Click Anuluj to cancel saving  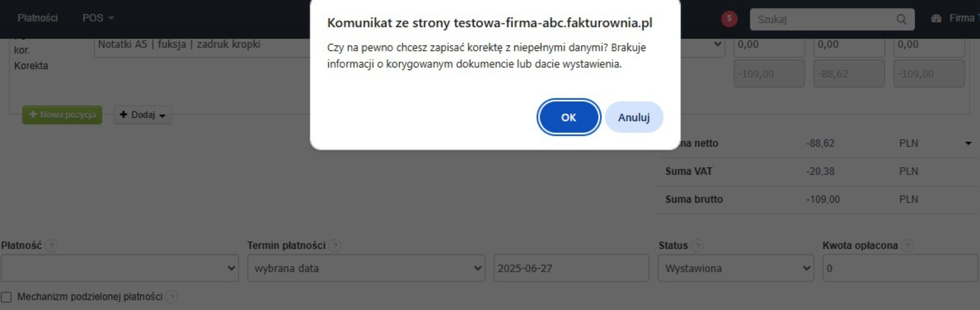(634, 117)
